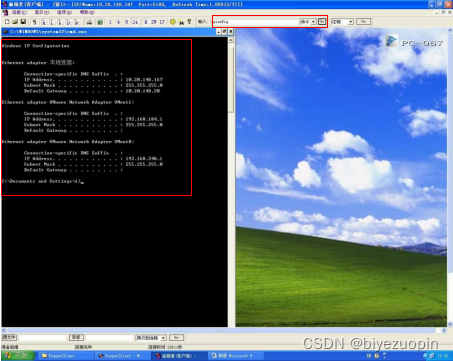Click the Go button in the bottom transfer bar
The height and width of the screenshot is (361, 453).
tap(177, 337)
